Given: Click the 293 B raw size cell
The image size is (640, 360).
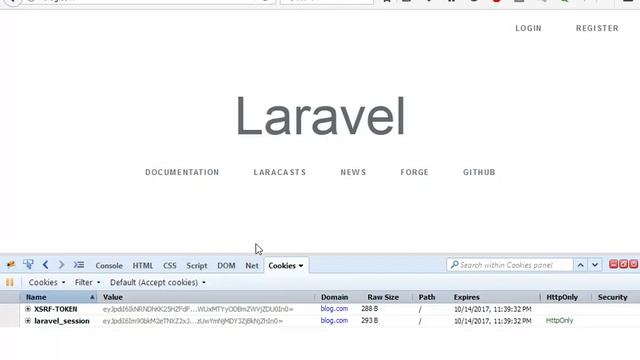Looking at the screenshot, I should tap(369, 320).
